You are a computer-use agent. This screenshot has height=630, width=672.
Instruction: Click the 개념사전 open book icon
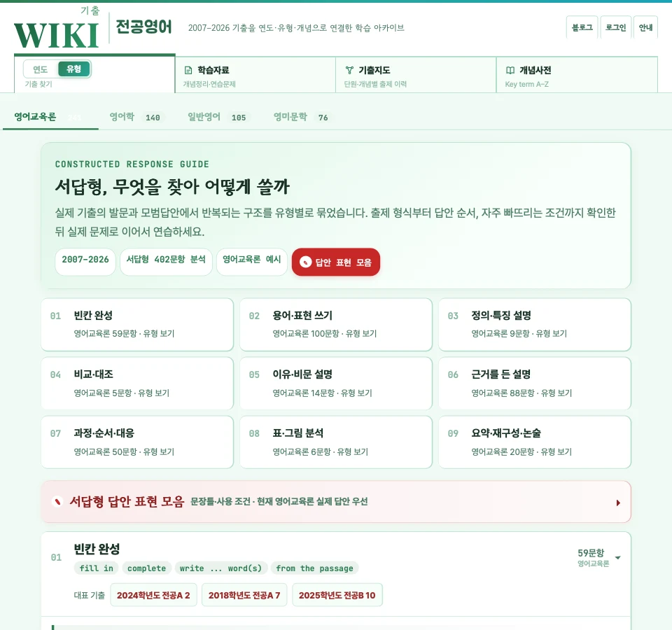(x=510, y=70)
